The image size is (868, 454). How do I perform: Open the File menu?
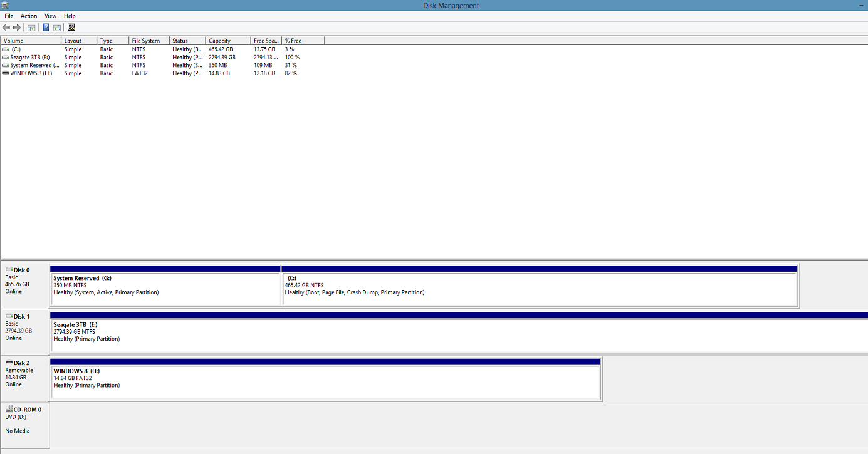point(9,16)
